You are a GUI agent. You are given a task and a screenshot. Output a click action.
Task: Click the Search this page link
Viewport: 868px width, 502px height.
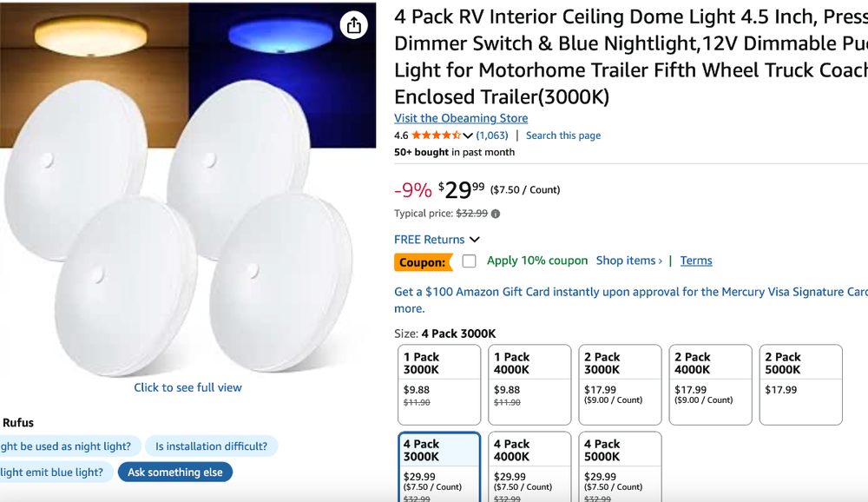point(563,135)
